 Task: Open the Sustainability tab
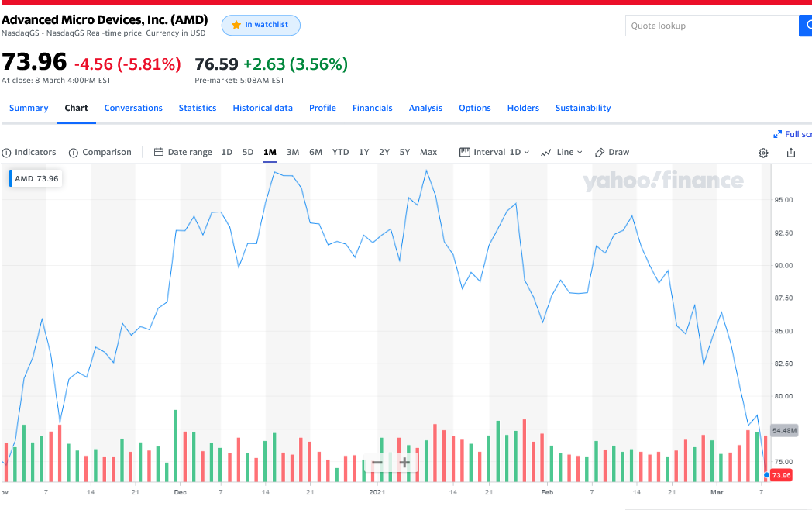pos(583,108)
